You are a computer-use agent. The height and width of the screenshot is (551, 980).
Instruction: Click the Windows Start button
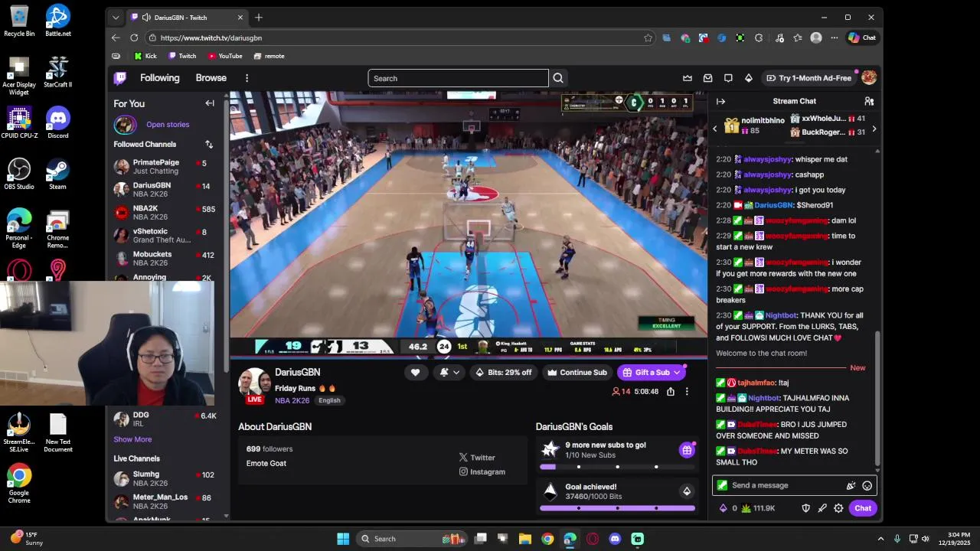343,539
